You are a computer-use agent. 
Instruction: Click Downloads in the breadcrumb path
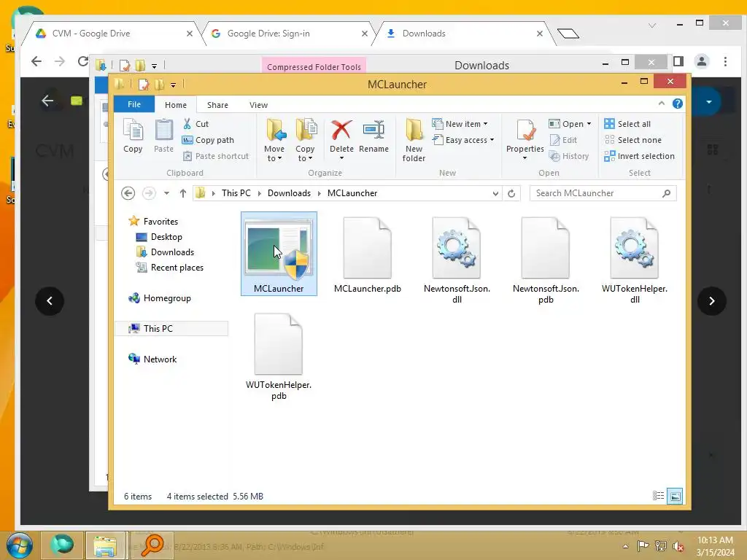289,193
